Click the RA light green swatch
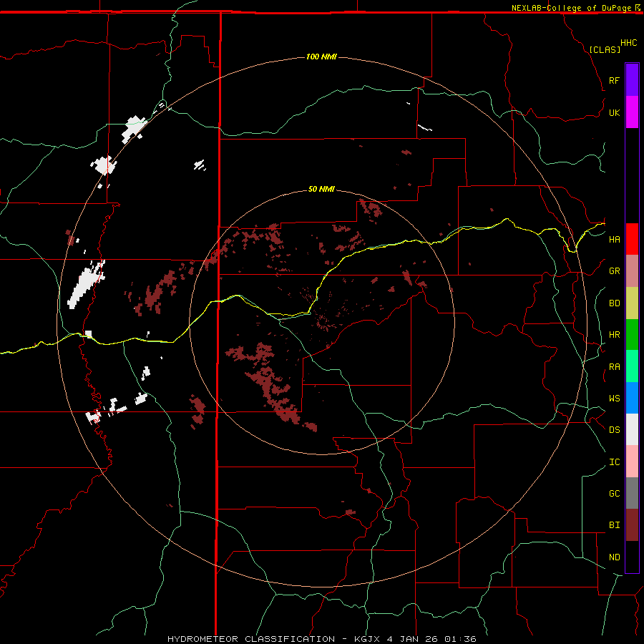This screenshot has width=644, height=644. tap(632, 366)
